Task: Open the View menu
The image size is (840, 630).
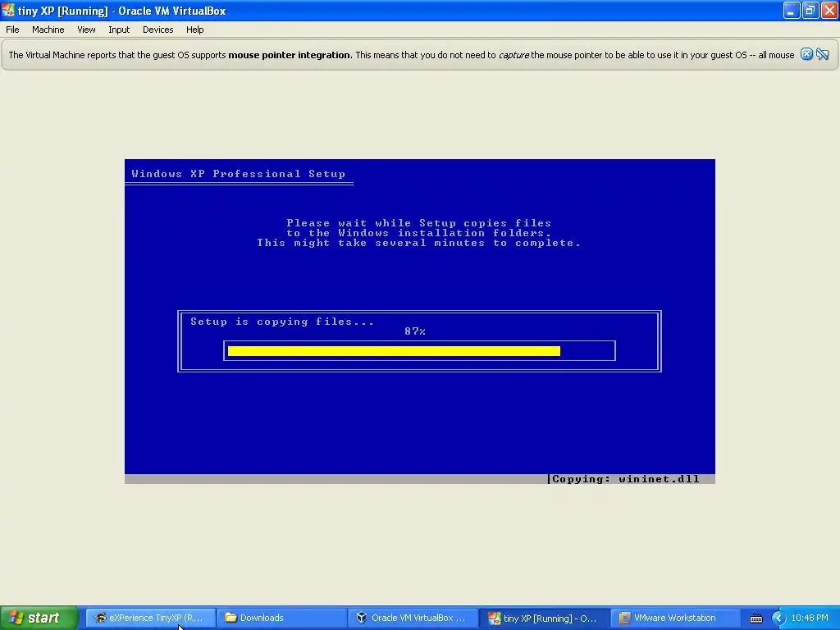Action: point(86,30)
